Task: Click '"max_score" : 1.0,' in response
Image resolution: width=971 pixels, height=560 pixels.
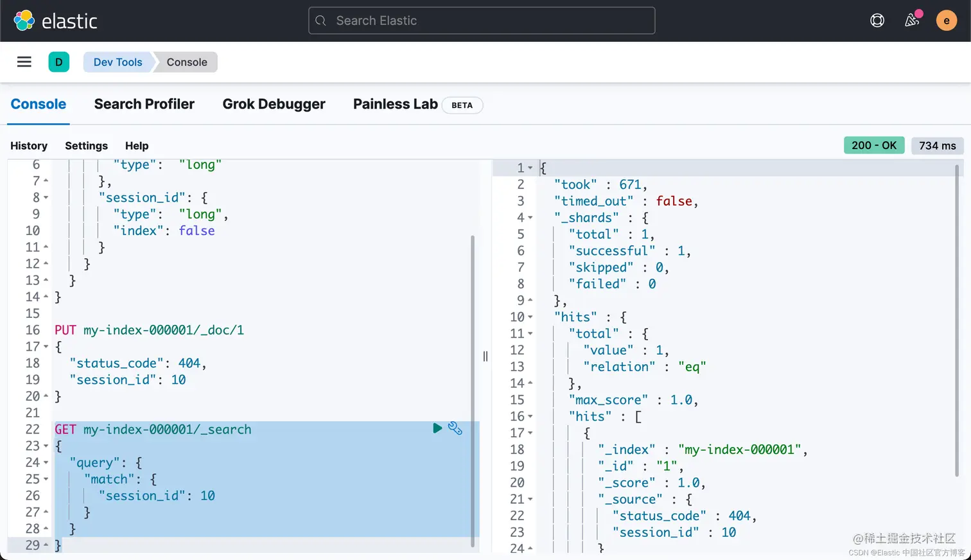Action: click(633, 400)
